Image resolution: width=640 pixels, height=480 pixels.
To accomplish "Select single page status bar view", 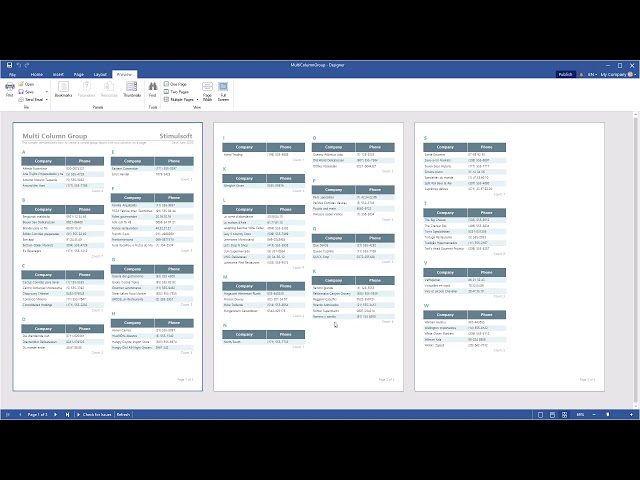I will (x=540, y=415).
